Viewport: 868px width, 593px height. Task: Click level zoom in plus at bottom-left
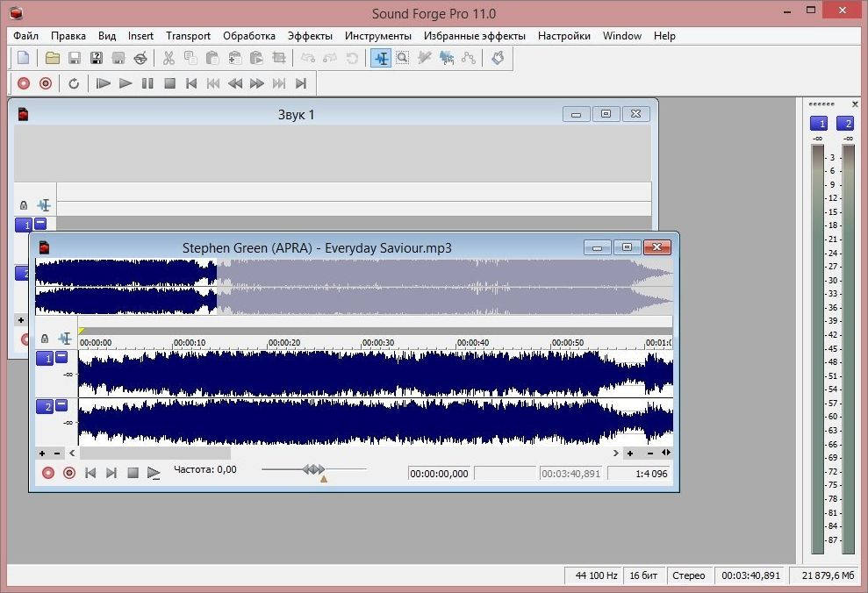(x=42, y=453)
